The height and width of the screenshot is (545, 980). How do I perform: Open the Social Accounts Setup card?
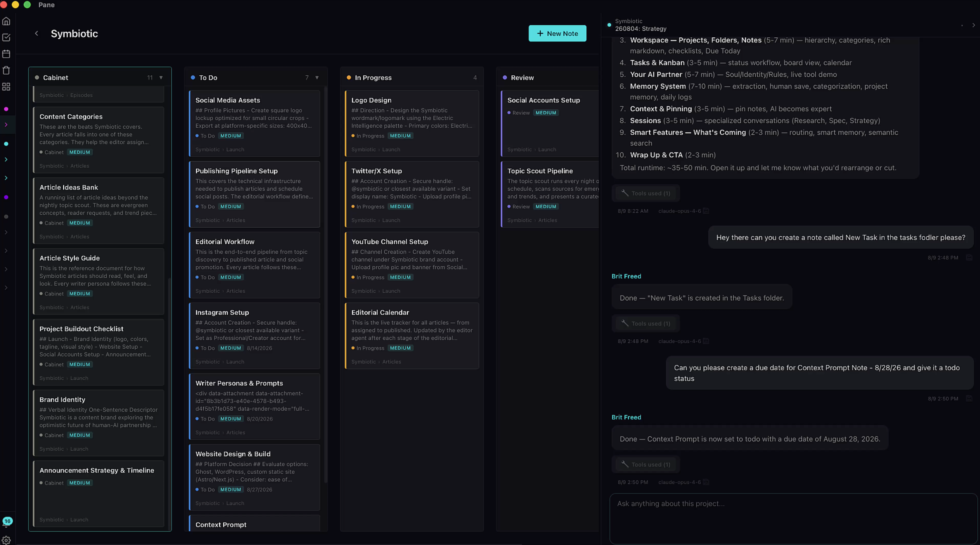(550, 124)
